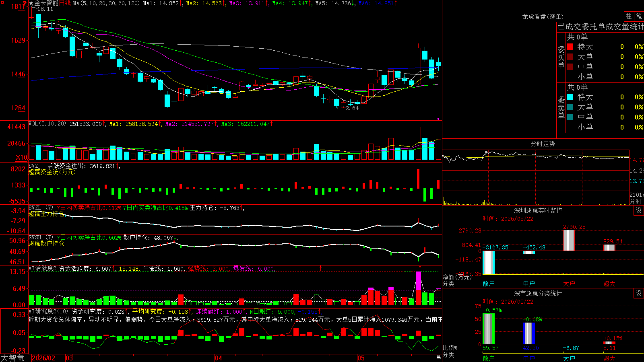Click the 主力持仓: -8.763 value
Image resolution: width=644 pixels, height=362 pixels.
[x=215, y=208]
